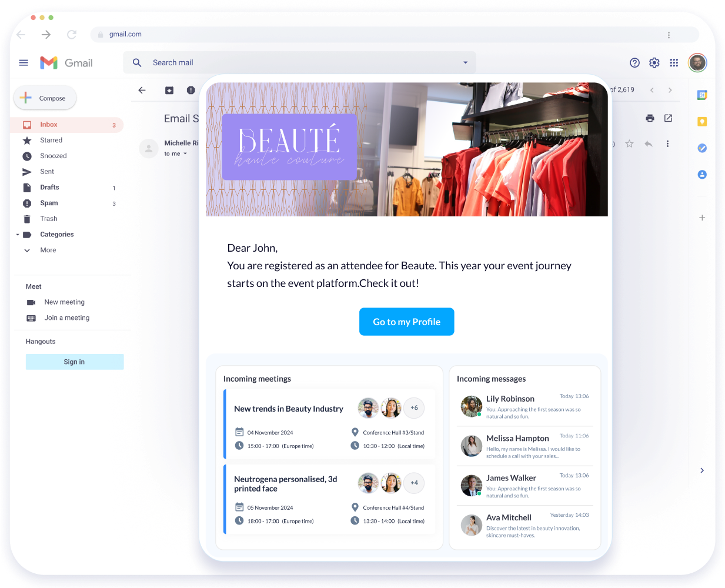The image size is (725, 588).
Task: Expand More labels in the sidebar
Action: [27, 250]
